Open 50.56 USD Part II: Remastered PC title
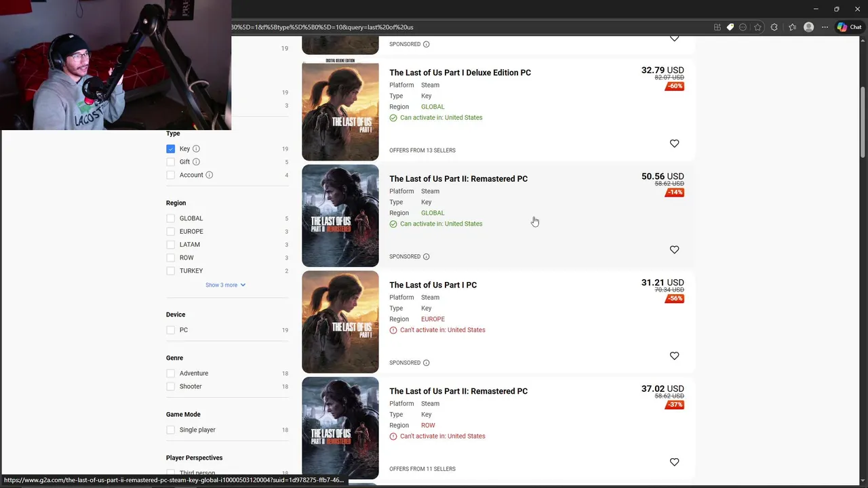Image resolution: width=868 pixels, height=488 pixels. (458, 179)
